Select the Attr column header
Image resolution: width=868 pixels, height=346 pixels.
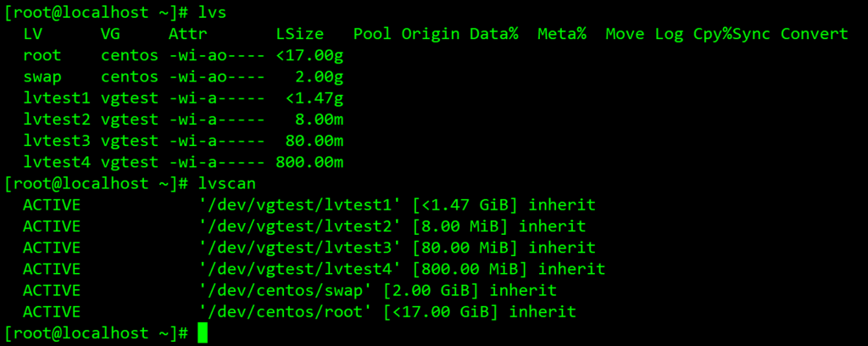(187, 34)
